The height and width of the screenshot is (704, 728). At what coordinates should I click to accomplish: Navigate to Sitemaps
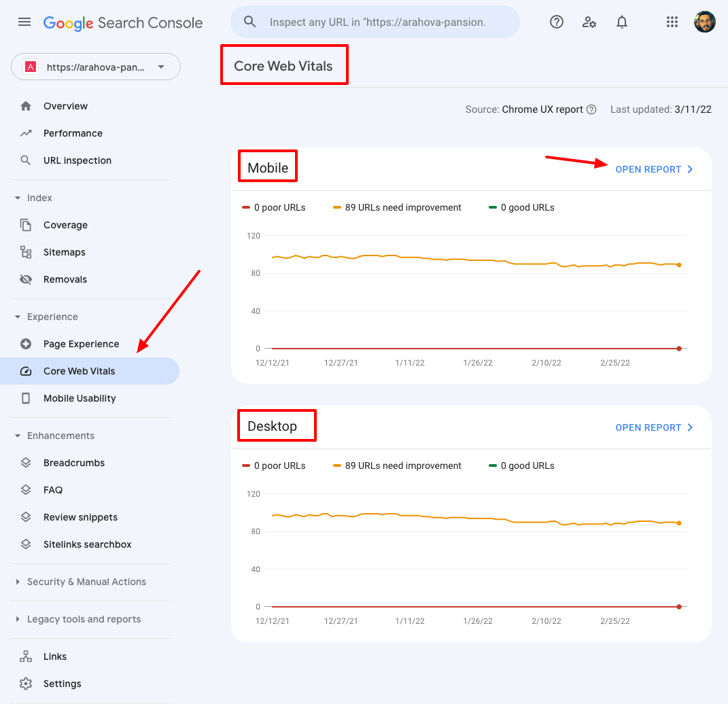pyautogui.click(x=65, y=252)
